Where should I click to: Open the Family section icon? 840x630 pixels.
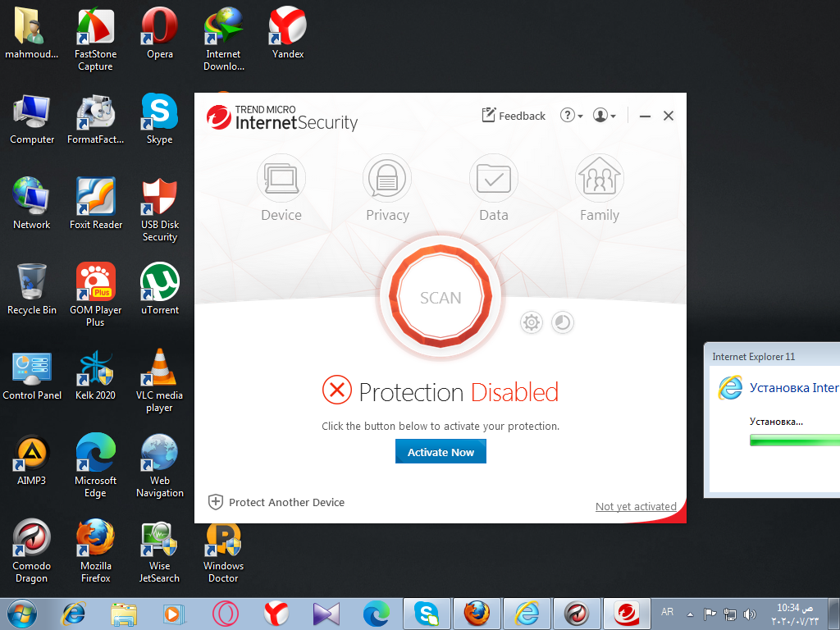600,177
